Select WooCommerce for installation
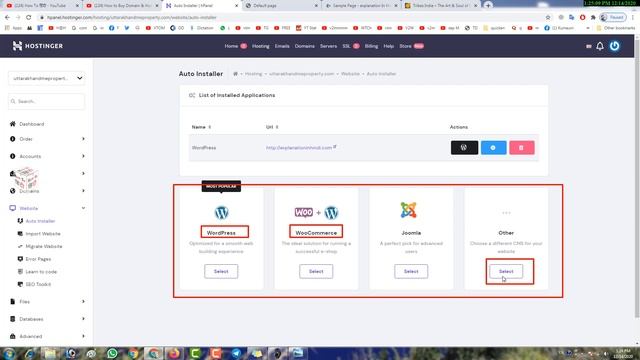This screenshot has width=640, height=360. point(316,271)
